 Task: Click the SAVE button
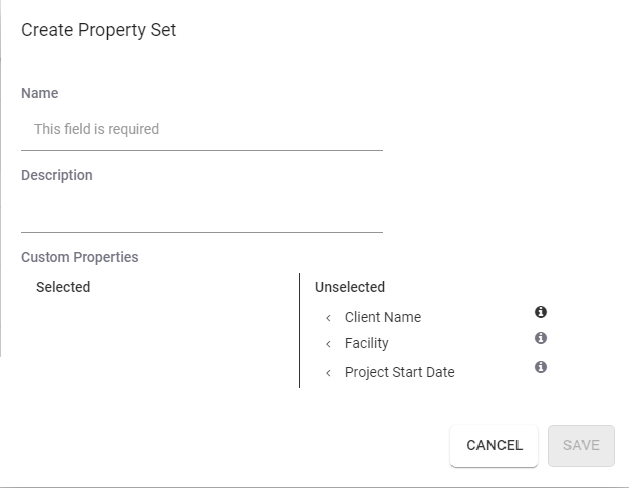581,445
